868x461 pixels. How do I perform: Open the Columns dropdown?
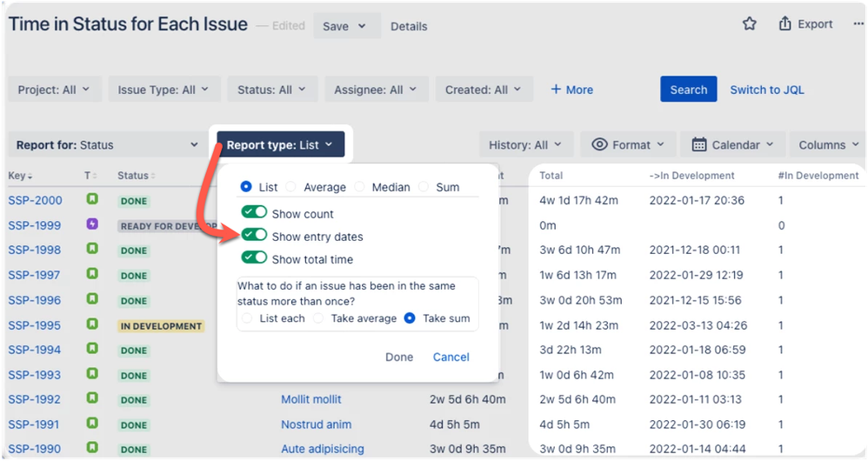click(x=828, y=145)
